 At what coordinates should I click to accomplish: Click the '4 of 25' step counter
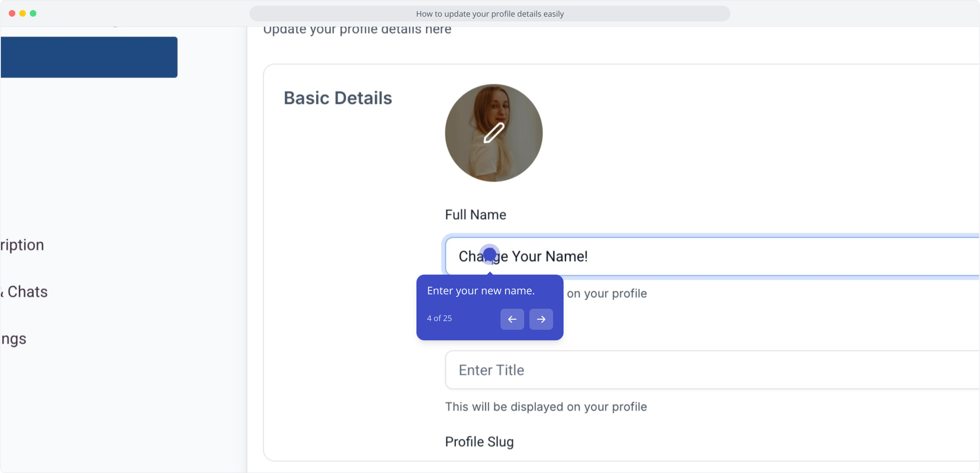click(439, 318)
